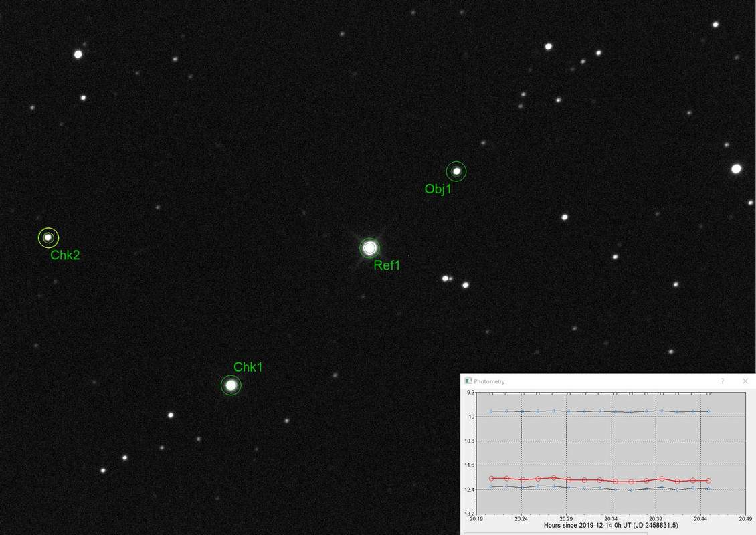
Task: Select the Chk1 check star aperture
Action: (231, 385)
